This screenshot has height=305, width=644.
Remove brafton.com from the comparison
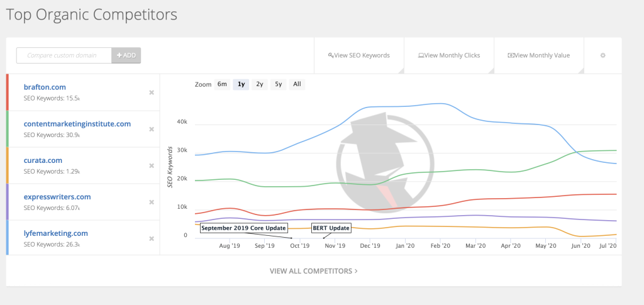(152, 92)
